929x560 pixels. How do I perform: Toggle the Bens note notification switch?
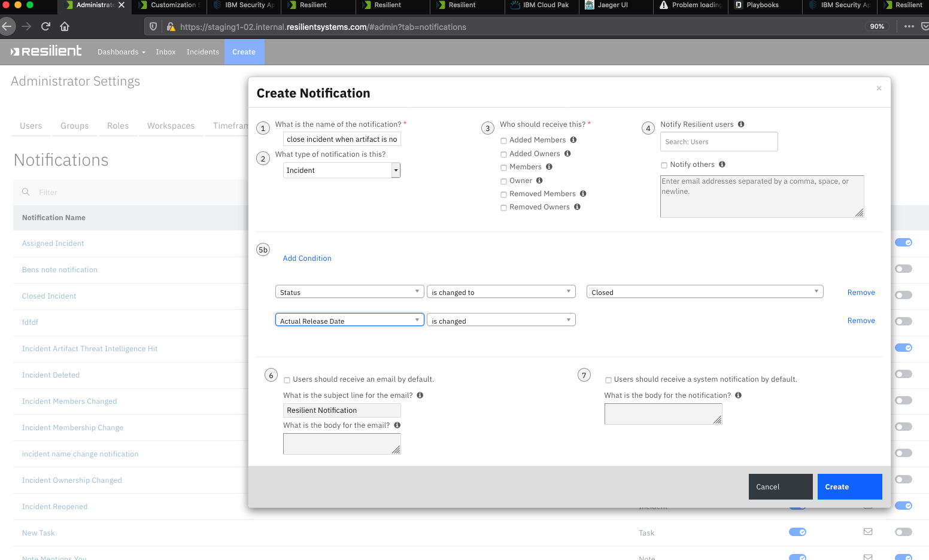tap(903, 269)
